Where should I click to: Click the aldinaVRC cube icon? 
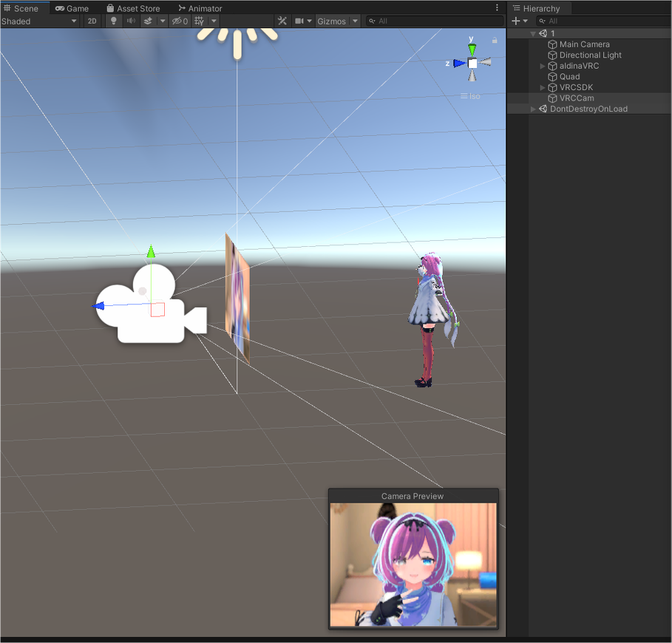552,66
